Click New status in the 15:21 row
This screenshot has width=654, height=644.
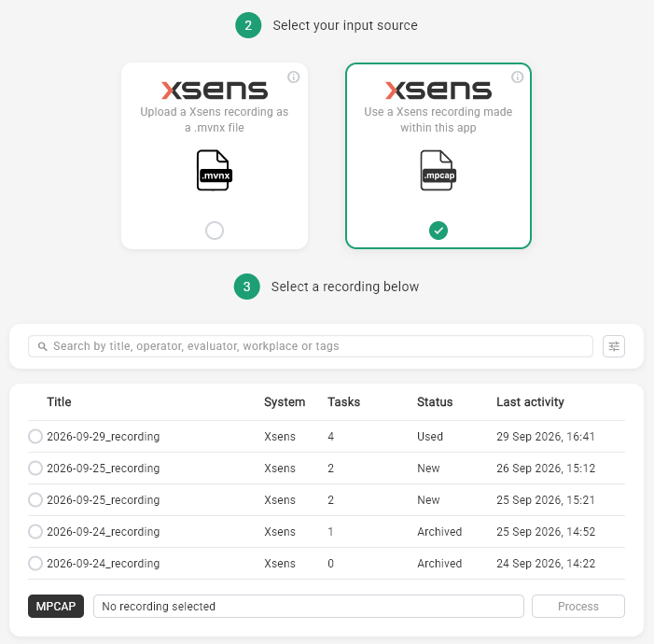[428, 499]
